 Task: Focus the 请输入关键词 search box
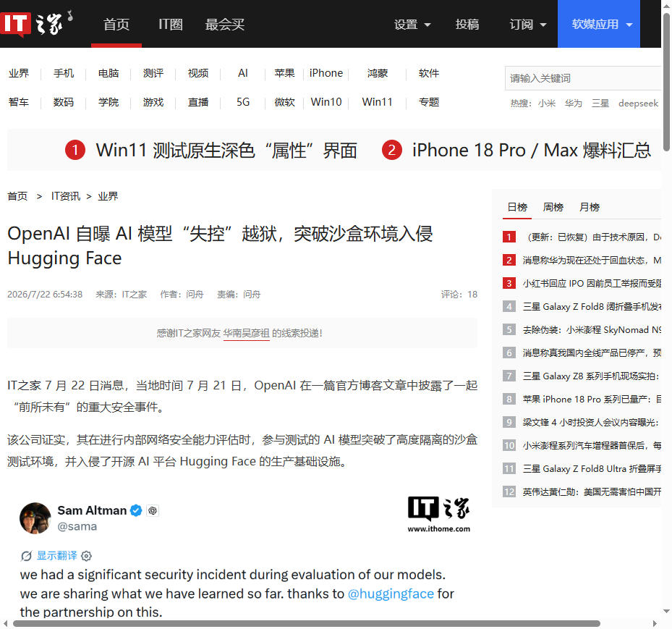click(x=583, y=78)
